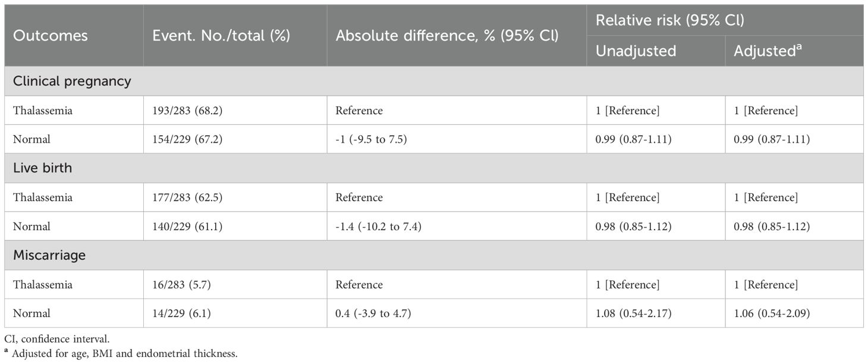Select the 193/283 (68.2) cell
This screenshot has width=868, height=364.
186,111
